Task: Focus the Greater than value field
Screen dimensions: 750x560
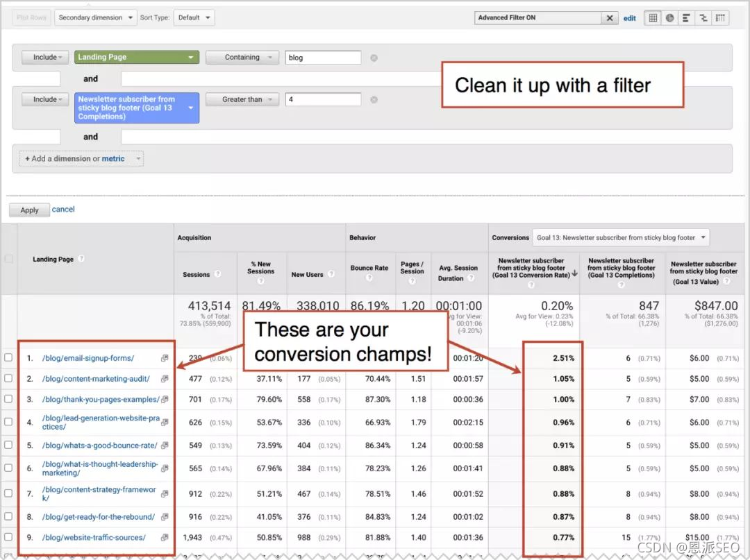Action: 323,99
